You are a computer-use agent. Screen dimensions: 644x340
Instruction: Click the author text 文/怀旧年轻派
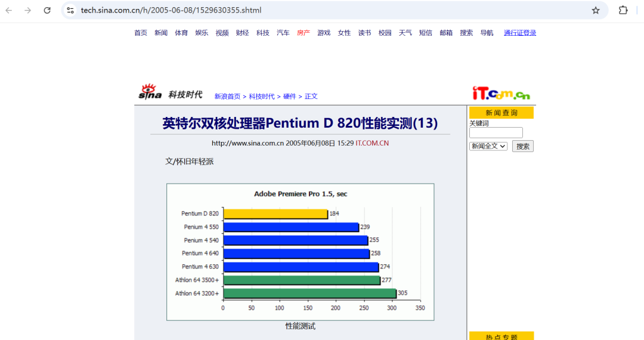point(190,162)
